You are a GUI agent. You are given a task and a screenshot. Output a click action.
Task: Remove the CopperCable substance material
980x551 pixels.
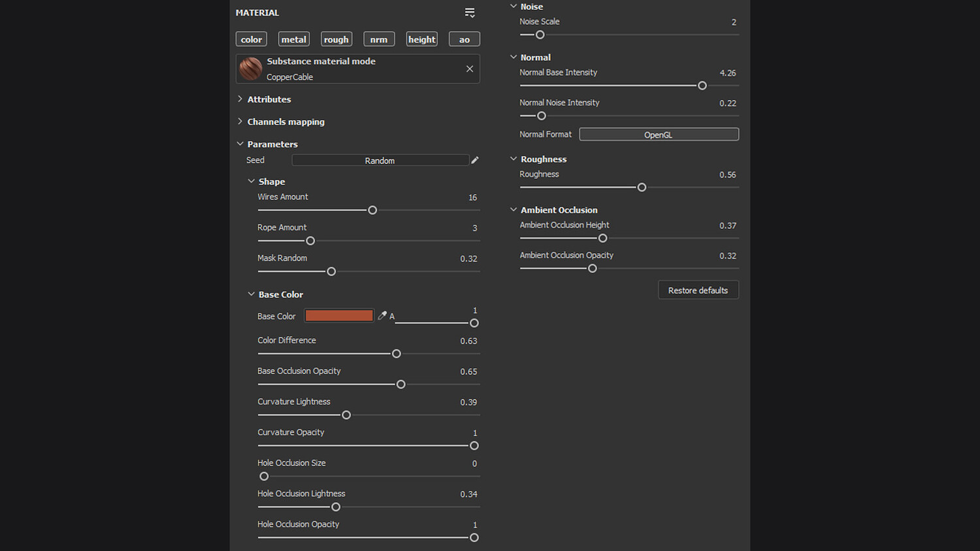[x=470, y=69]
